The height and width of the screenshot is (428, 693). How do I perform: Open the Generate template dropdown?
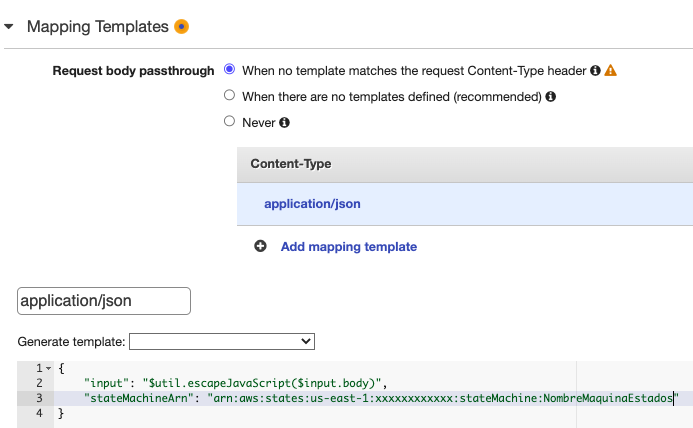point(221,342)
